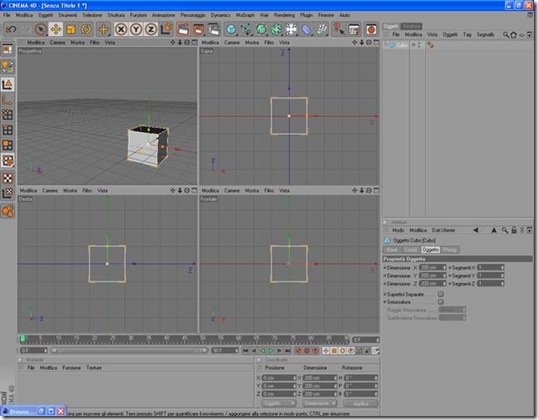The image size is (538, 420).
Task: Toggle the lock icon in Attributes manager
Action: coord(514,230)
